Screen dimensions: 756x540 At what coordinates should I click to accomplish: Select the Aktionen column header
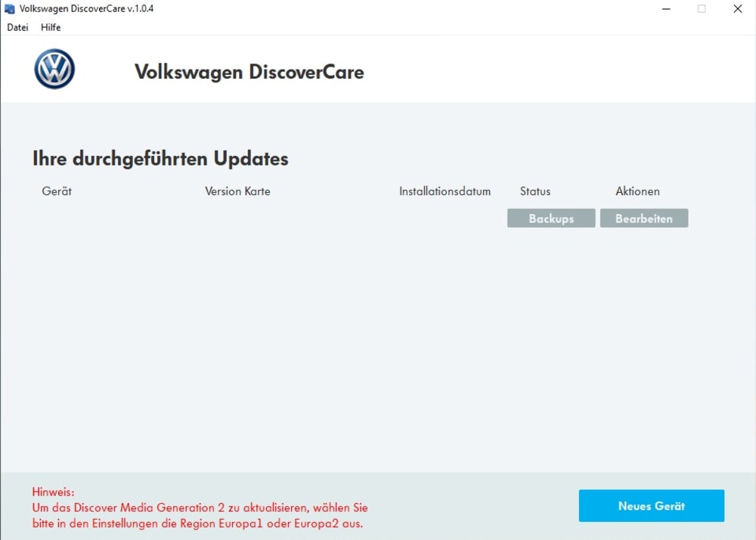(637, 191)
